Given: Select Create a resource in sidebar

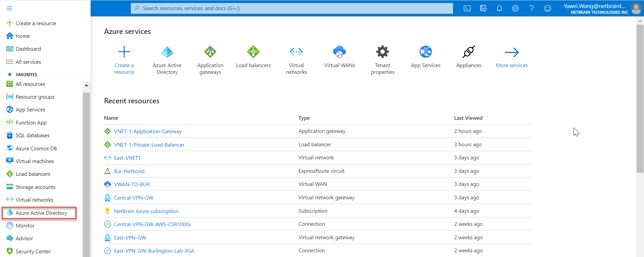Looking at the screenshot, I should click(x=36, y=23).
